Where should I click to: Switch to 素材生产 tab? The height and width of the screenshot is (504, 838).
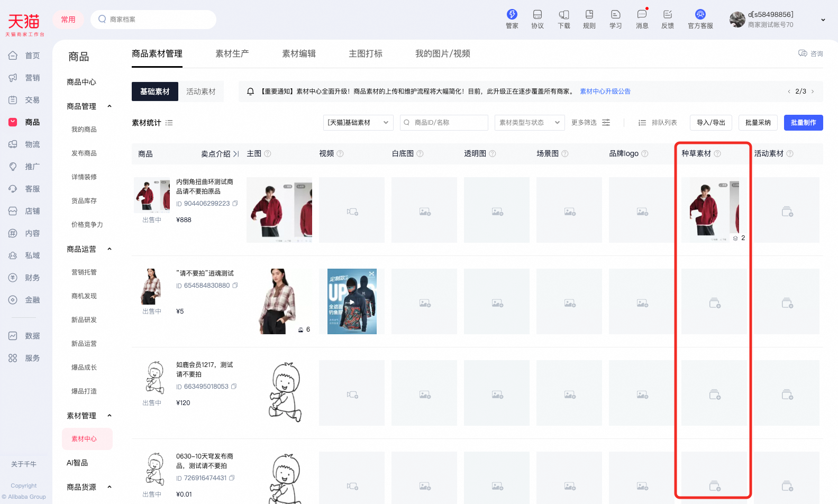(x=232, y=53)
